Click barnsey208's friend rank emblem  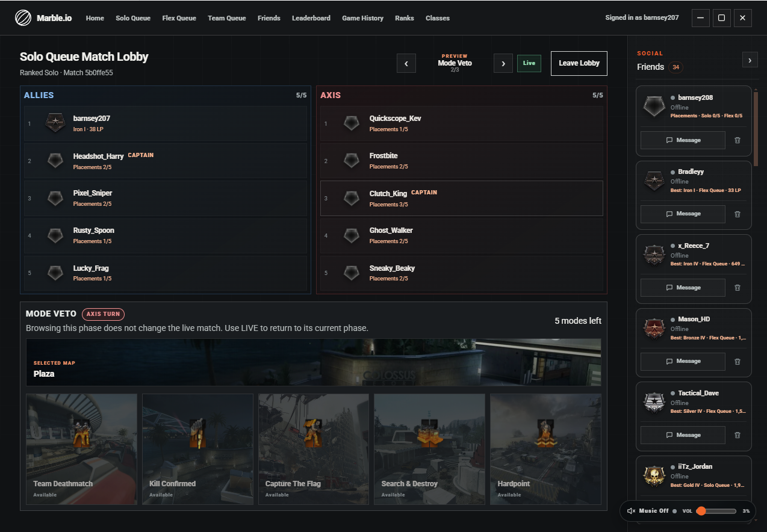(x=654, y=107)
